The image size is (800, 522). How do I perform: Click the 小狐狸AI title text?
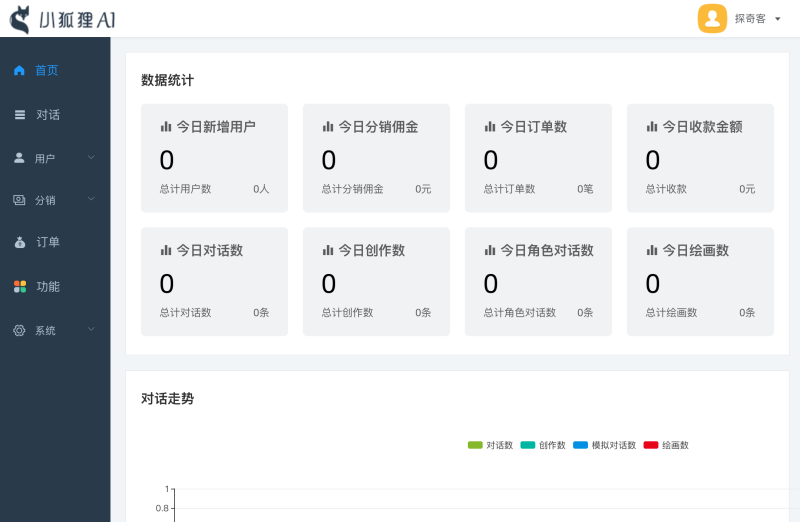pos(77,20)
